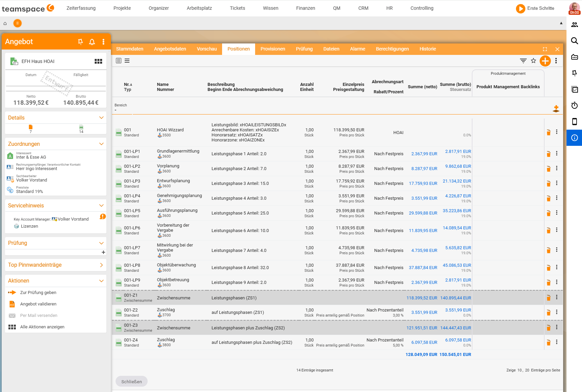Image resolution: width=582 pixels, height=392 pixels.
Task: Click the orange add position plus button
Action: pyautogui.click(x=545, y=61)
